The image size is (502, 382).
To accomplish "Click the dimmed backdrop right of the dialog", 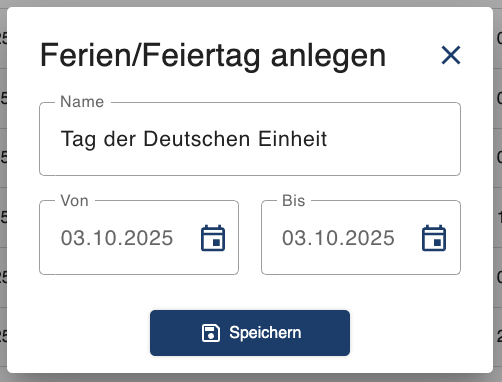I will coord(498,191).
